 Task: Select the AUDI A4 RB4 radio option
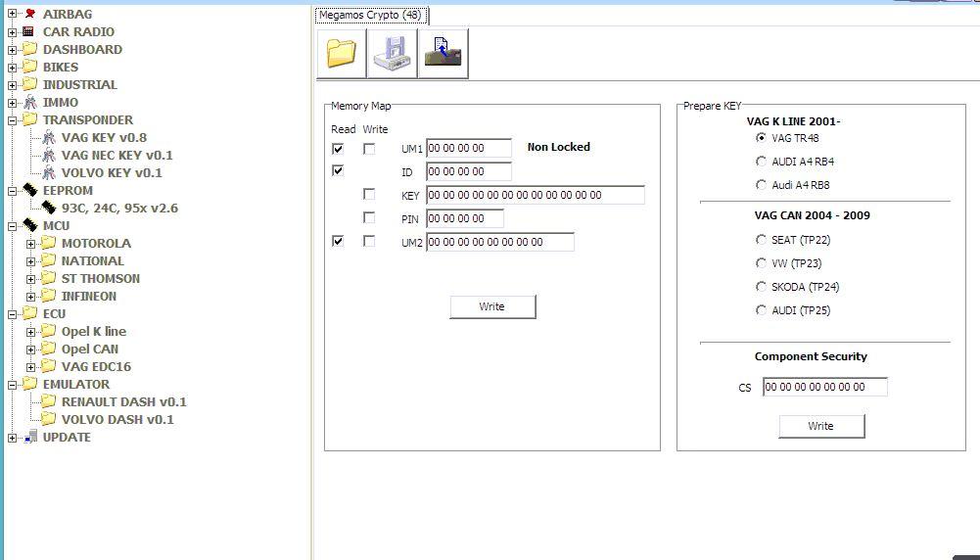pos(762,162)
